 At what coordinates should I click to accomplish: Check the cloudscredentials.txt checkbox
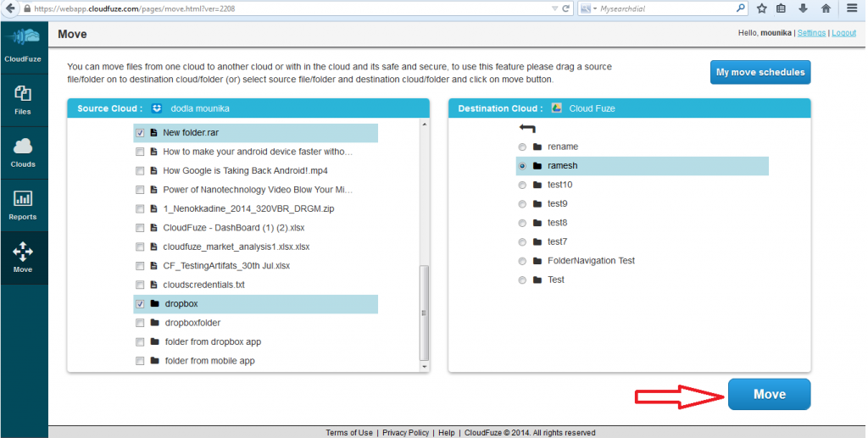click(140, 285)
